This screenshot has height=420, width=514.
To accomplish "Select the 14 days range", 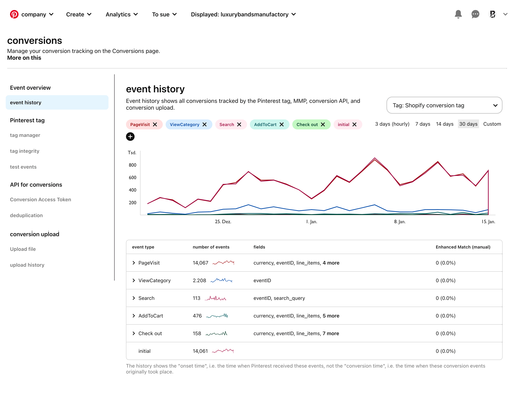I will coord(444,124).
